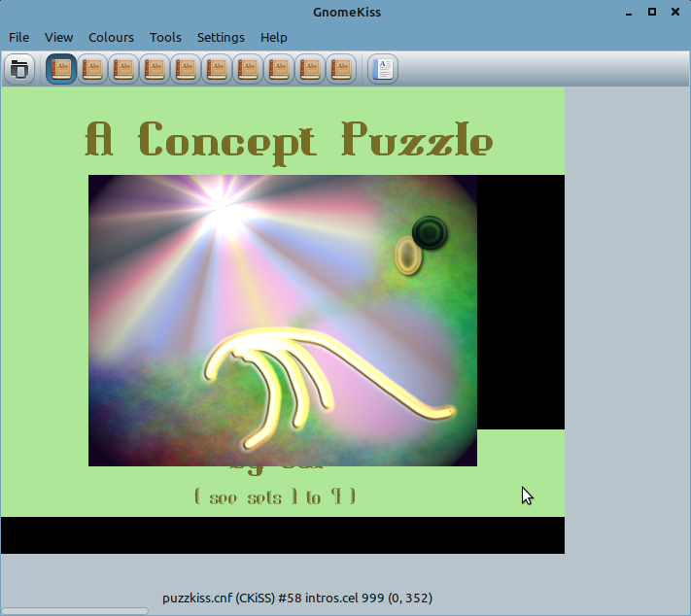Select the first (highlighted) set book button
Viewport: 691px width, 616px height.
(61, 69)
